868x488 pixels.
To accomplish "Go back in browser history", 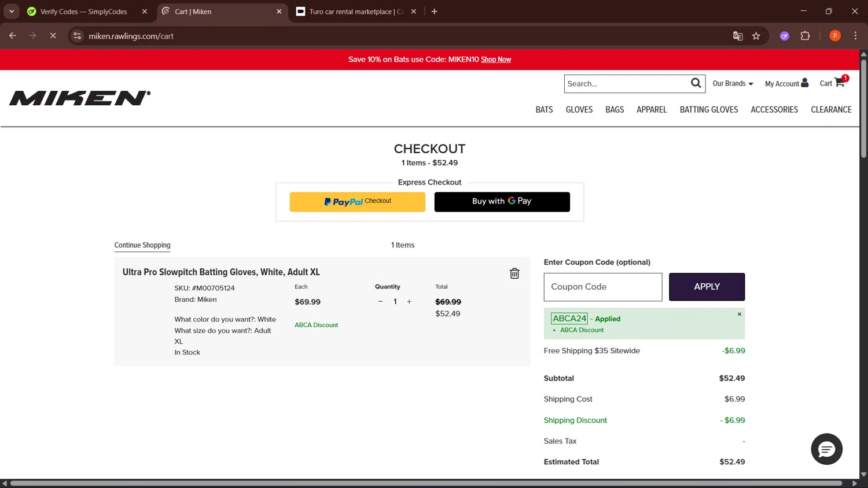I will point(13,36).
